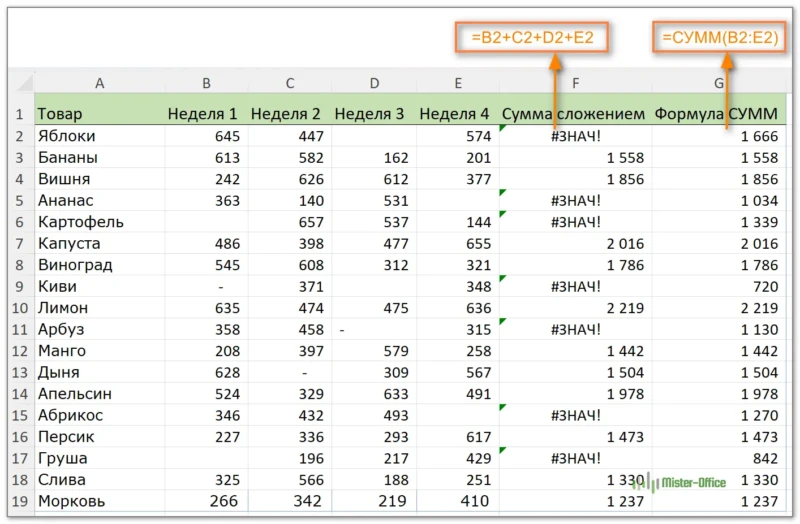Click the Формула СУММ header cell
Screen dimensions: 800x524
click(717, 114)
